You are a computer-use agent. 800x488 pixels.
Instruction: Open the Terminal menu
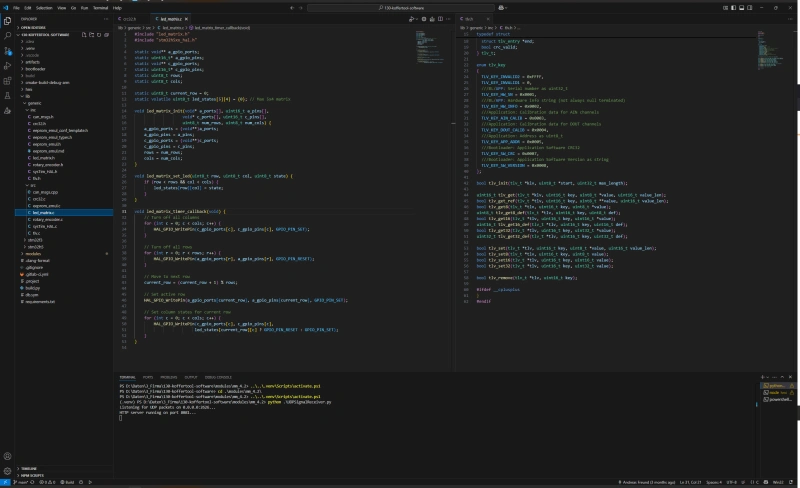pos(101,7)
